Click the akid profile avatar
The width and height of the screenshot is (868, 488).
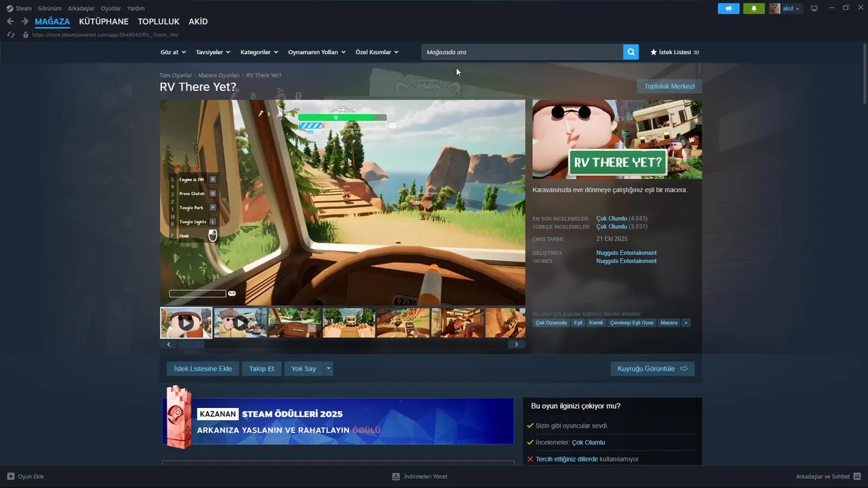click(x=774, y=8)
